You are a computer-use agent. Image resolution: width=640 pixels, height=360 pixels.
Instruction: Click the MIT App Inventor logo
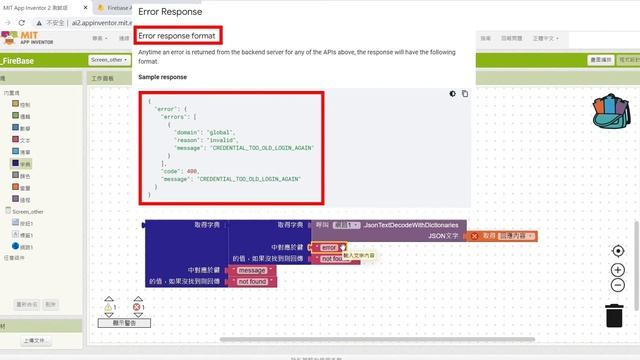pyautogui.click(x=27, y=38)
